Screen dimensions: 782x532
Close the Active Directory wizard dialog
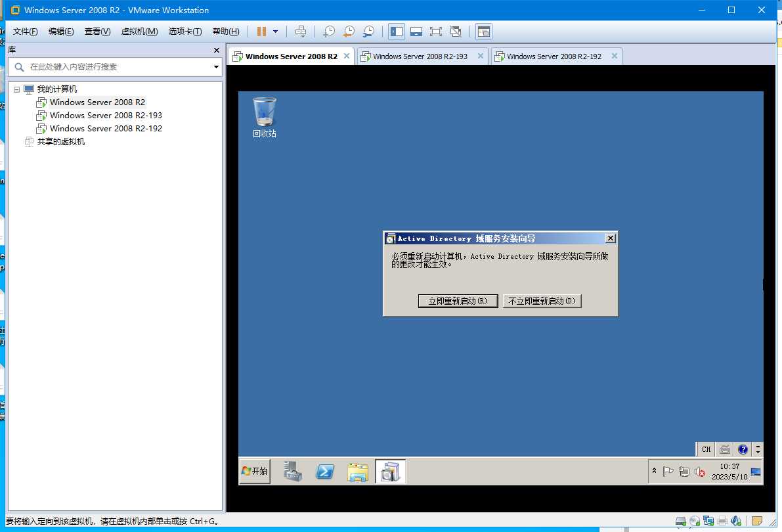click(x=611, y=238)
